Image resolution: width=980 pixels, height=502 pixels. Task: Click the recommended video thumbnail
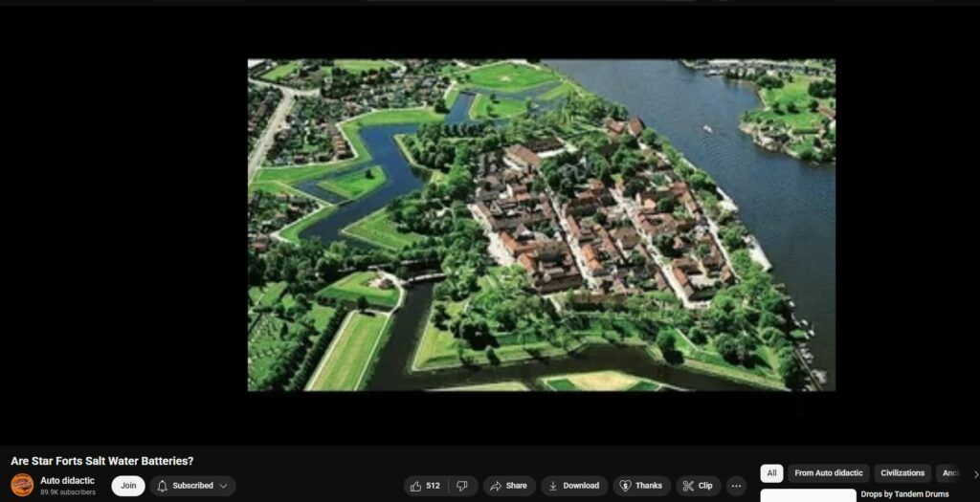tap(808, 495)
